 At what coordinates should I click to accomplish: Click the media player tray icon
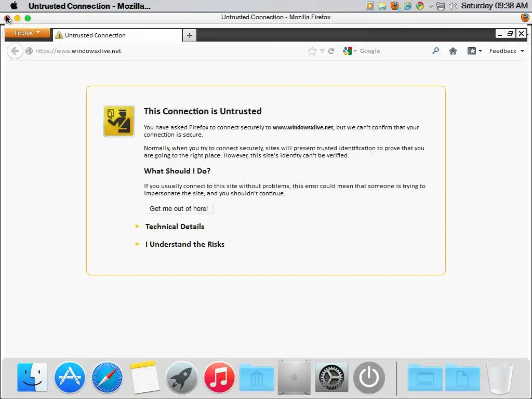[x=370, y=6]
